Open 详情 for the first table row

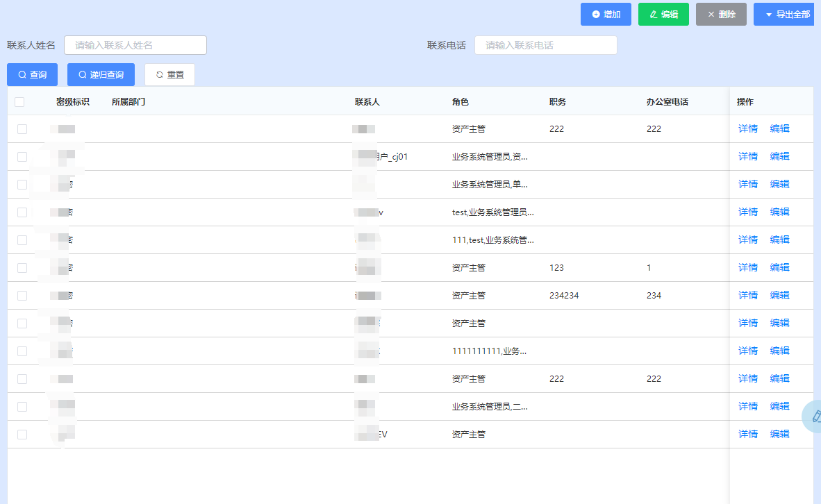click(x=747, y=129)
